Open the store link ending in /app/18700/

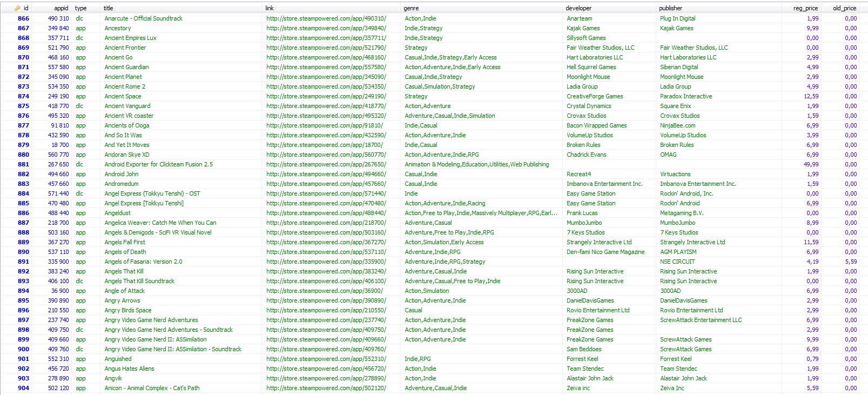point(324,145)
